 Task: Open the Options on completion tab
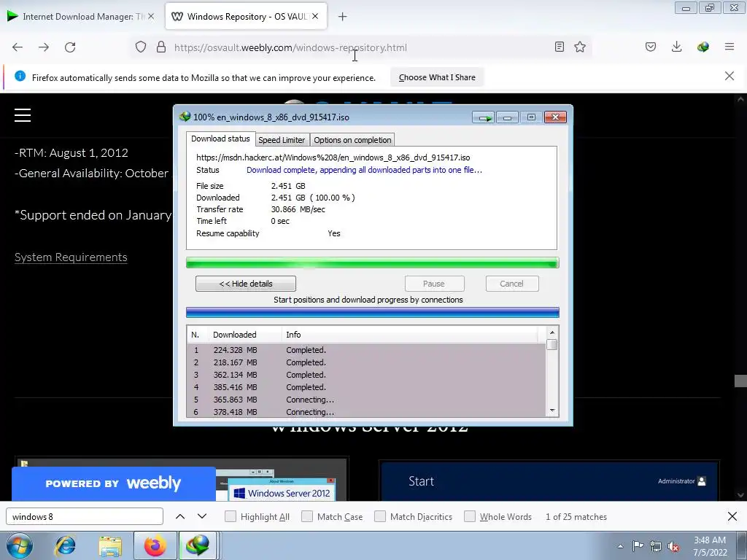coord(352,140)
